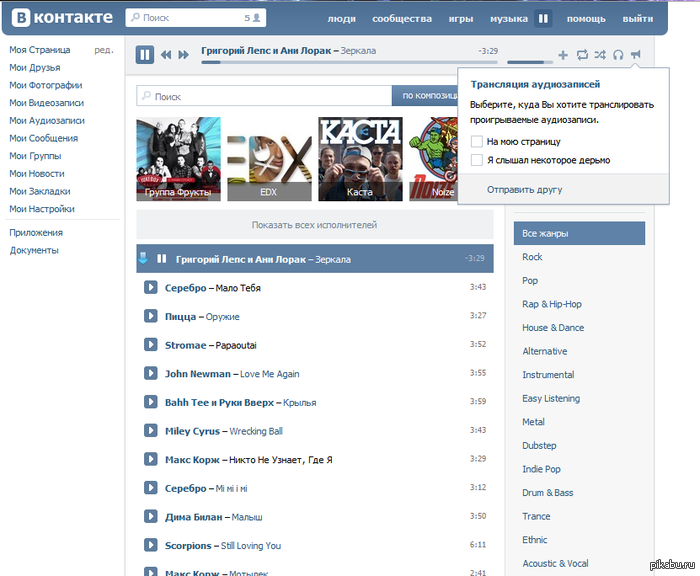Select the Noize artist thumbnail

tap(433, 159)
